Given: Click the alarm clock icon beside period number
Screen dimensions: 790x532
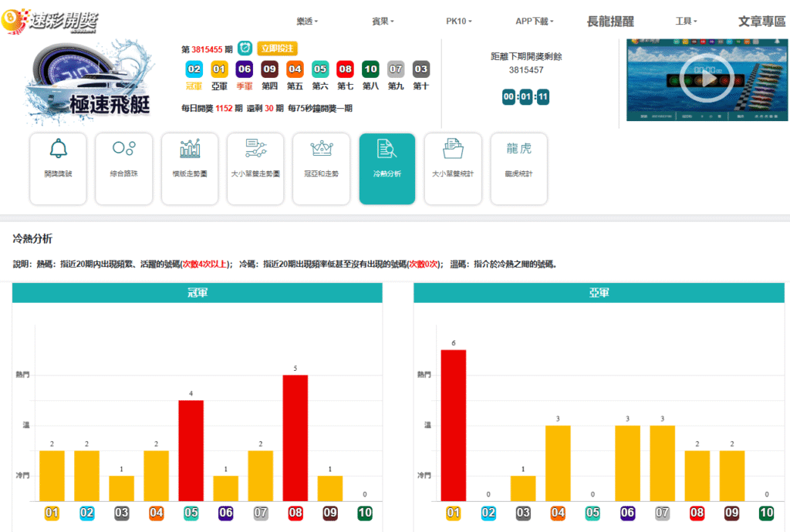Looking at the screenshot, I should point(245,49).
